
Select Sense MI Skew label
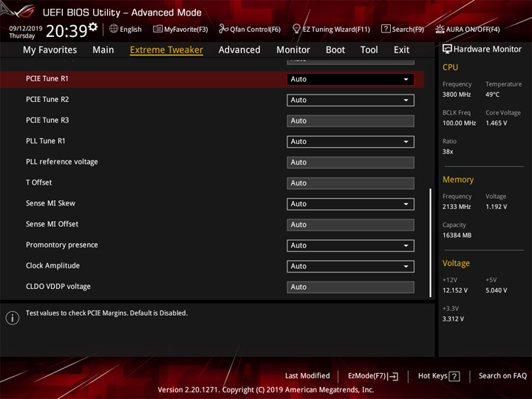coord(50,203)
